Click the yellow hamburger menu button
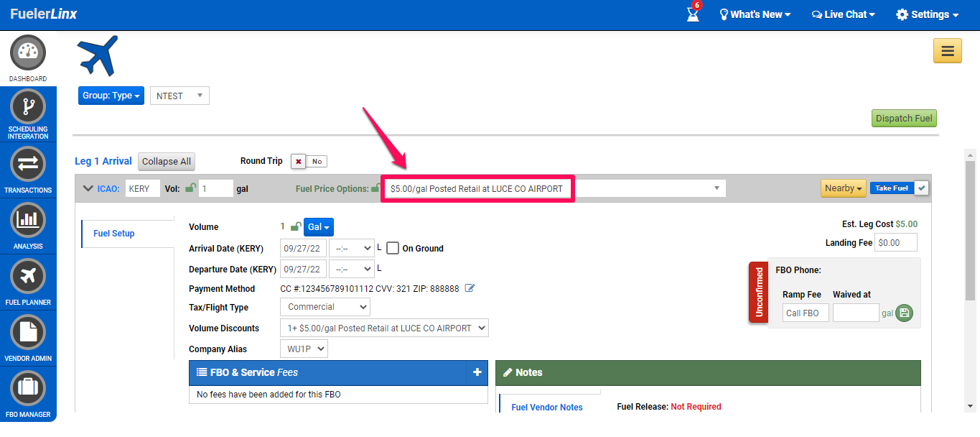 pyautogui.click(x=947, y=51)
